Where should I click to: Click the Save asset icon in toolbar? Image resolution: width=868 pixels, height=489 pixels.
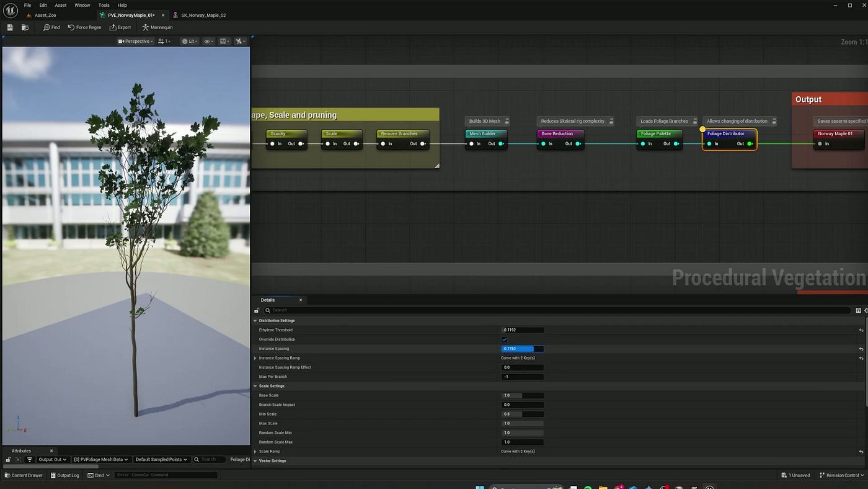click(x=11, y=27)
